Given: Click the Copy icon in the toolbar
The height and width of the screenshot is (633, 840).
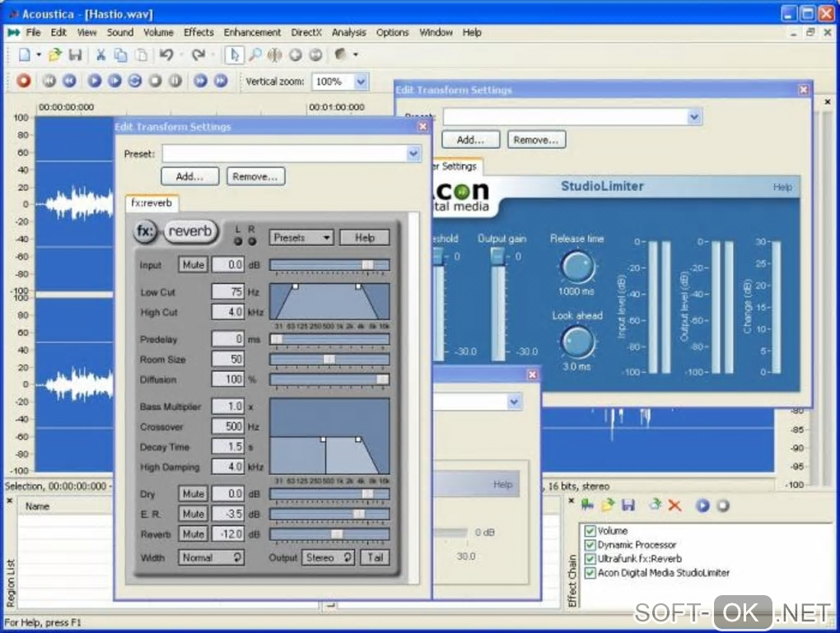Looking at the screenshot, I should pyautogui.click(x=121, y=54).
